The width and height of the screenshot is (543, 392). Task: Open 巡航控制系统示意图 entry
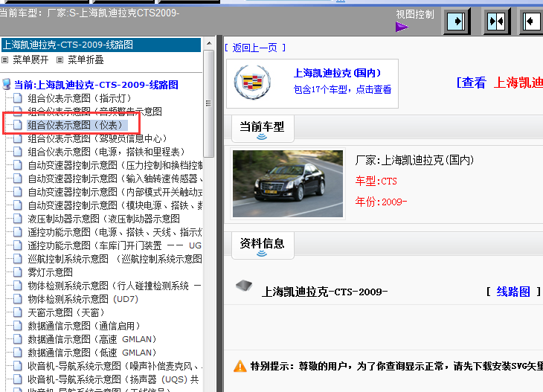tap(115, 259)
